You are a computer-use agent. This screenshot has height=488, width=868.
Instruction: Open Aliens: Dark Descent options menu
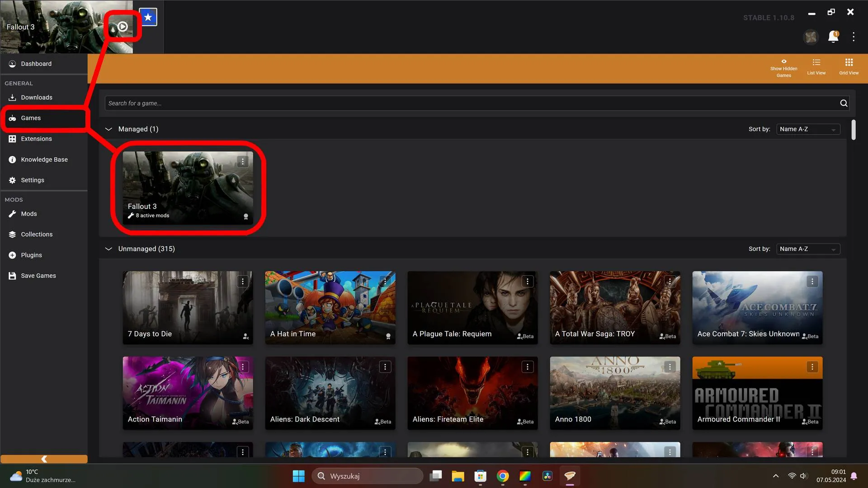(x=385, y=367)
